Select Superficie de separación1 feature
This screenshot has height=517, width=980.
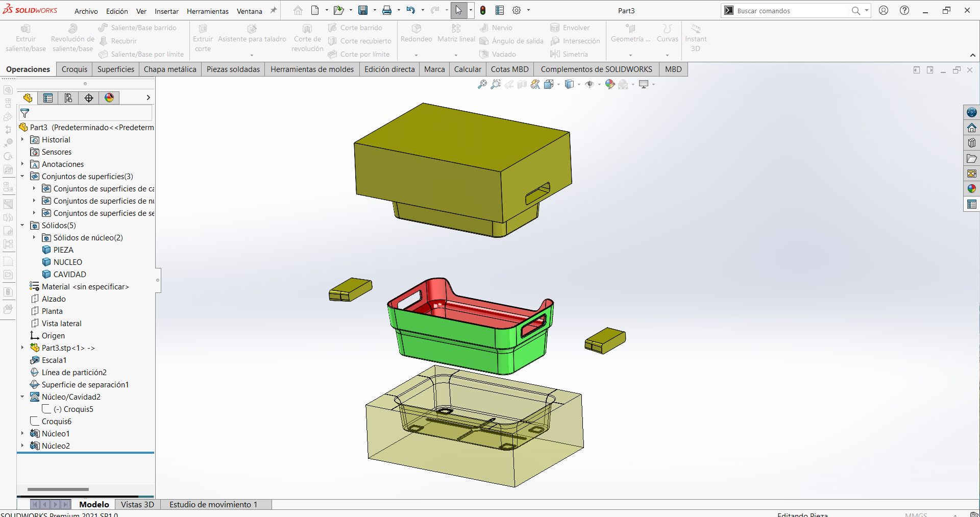85,385
